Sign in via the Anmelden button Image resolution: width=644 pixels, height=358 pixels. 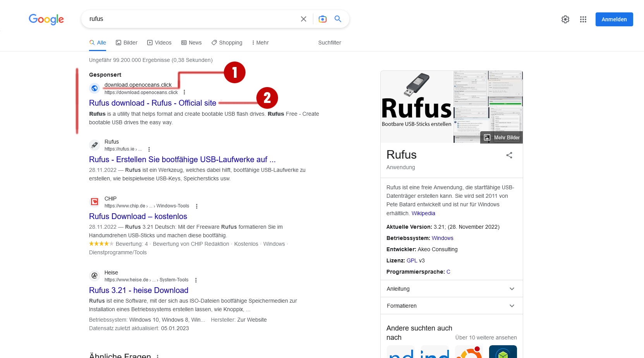(x=614, y=19)
